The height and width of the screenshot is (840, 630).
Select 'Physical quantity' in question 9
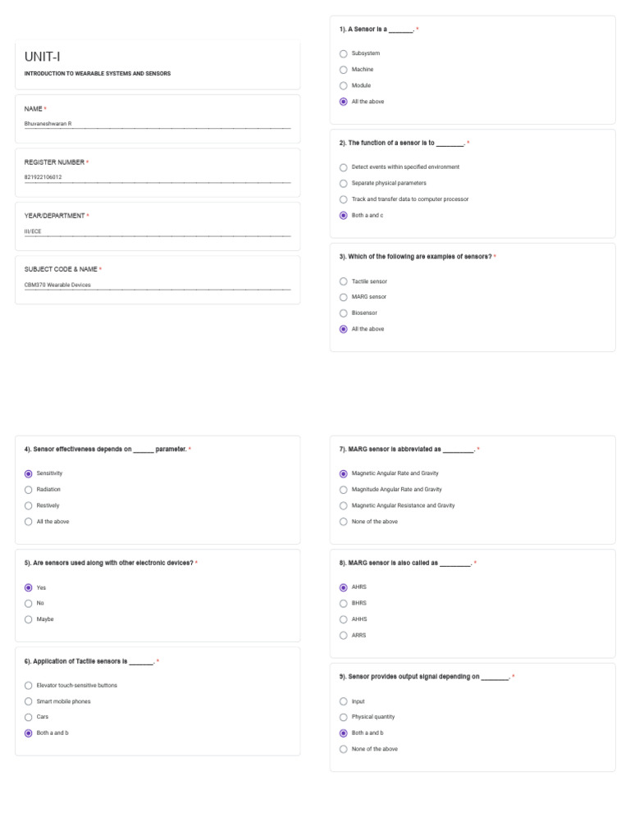click(x=344, y=717)
